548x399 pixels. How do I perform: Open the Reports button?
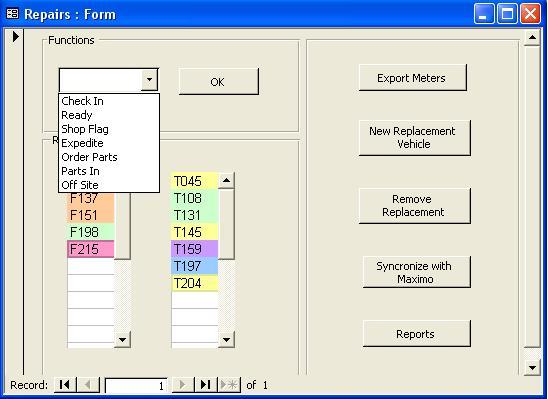pyautogui.click(x=417, y=334)
